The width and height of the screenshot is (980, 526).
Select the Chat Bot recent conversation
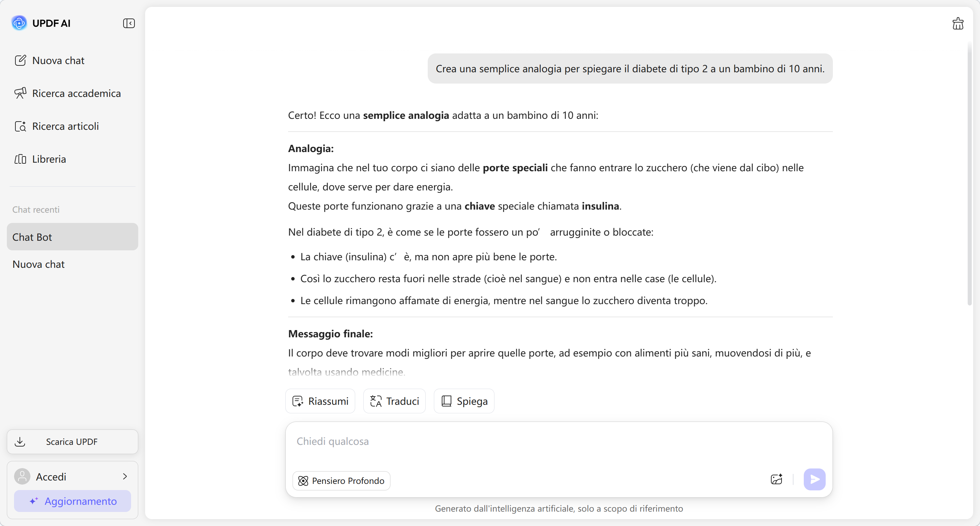pyautogui.click(x=72, y=237)
